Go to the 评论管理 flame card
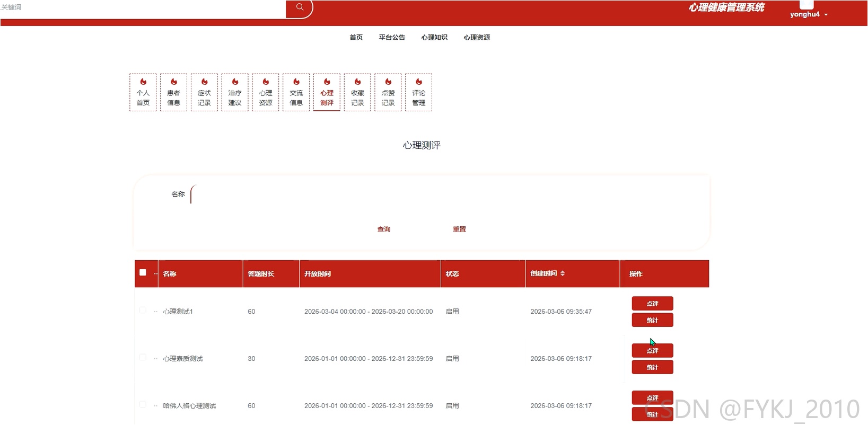Screen dimensions: 868x425 pyautogui.click(x=419, y=92)
